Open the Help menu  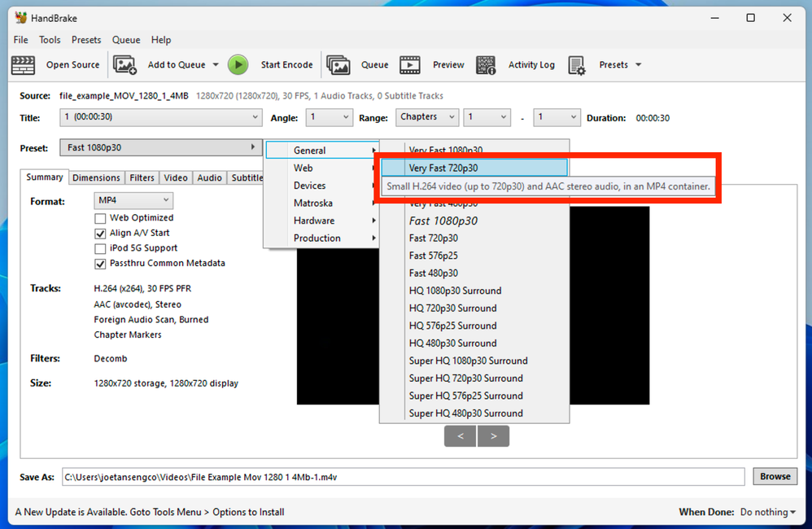pyautogui.click(x=161, y=40)
